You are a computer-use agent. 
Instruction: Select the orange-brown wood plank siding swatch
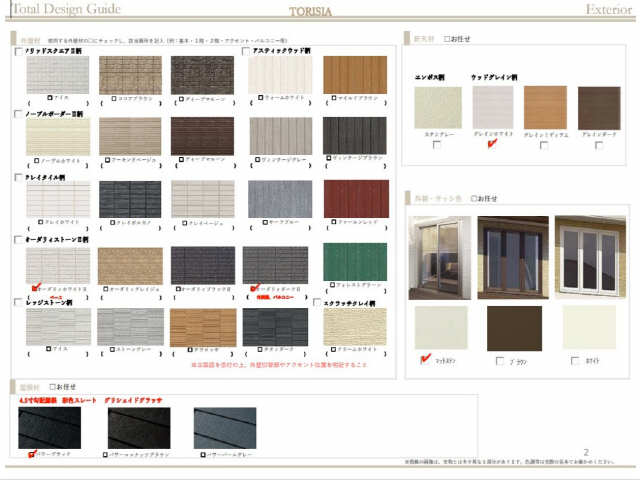pyautogui.click(x=354, y=75)
